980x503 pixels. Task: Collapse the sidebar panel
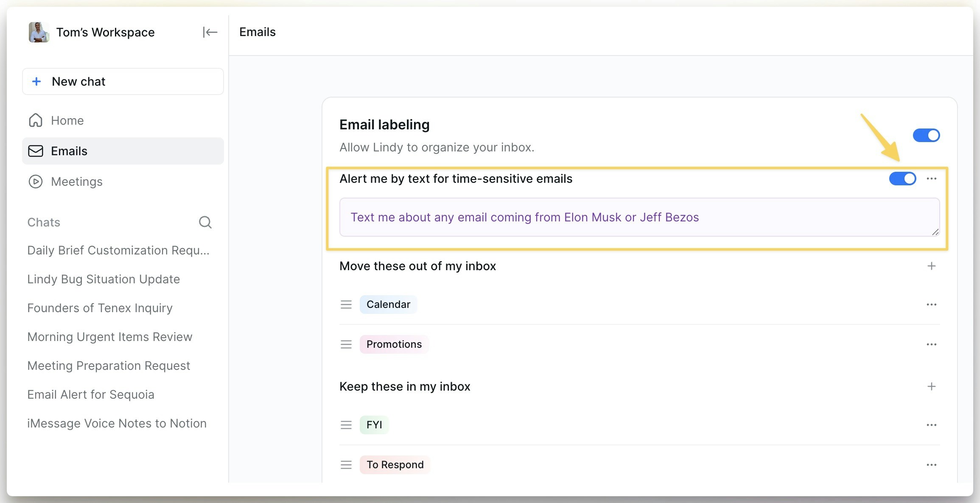210,32
